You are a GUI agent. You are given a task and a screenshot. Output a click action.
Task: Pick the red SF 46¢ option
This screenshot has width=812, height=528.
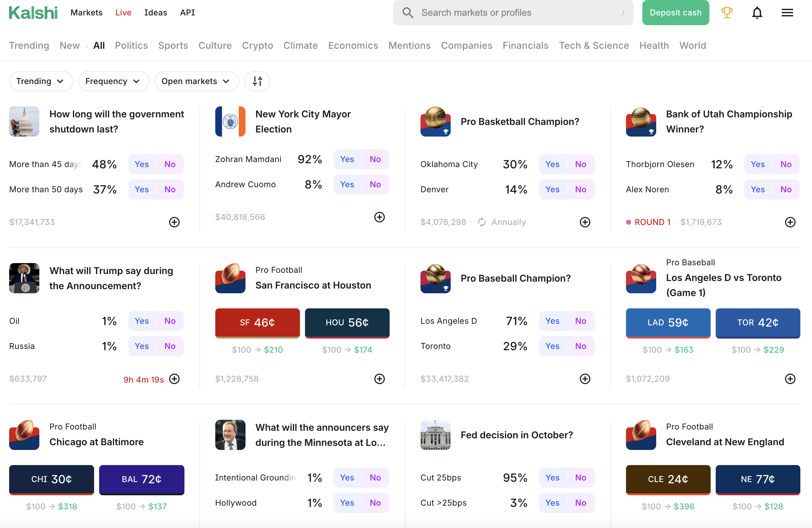(x=257, y=322)
